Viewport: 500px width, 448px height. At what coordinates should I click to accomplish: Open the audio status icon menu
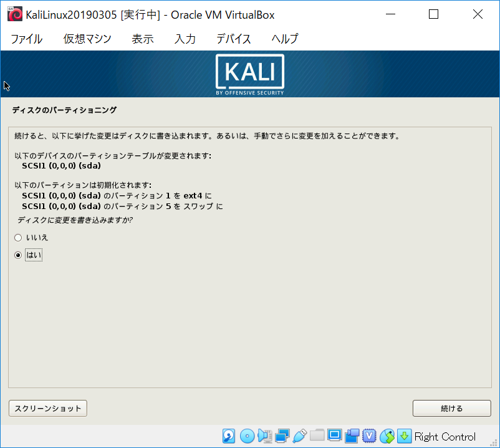pyautogui.click(x=265, y=436)
